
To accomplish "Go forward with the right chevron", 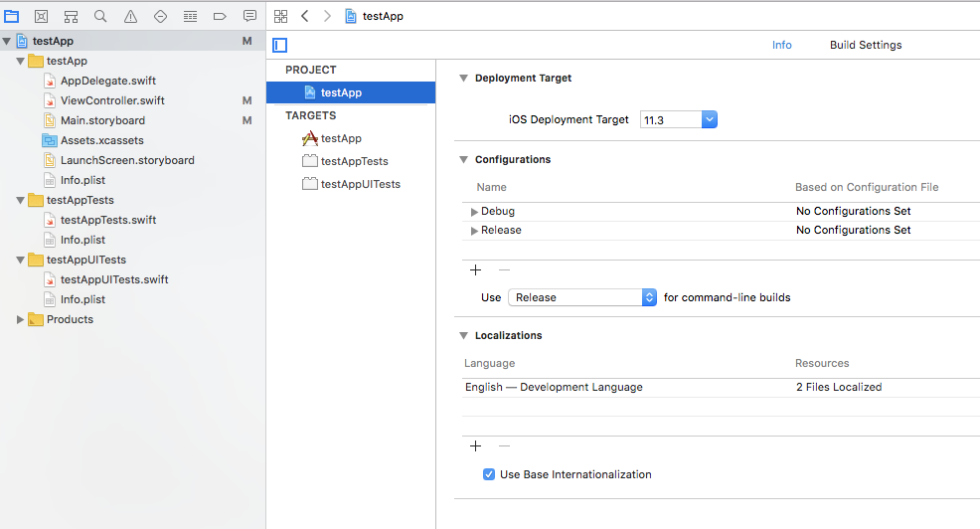I will tap(327, 16).
